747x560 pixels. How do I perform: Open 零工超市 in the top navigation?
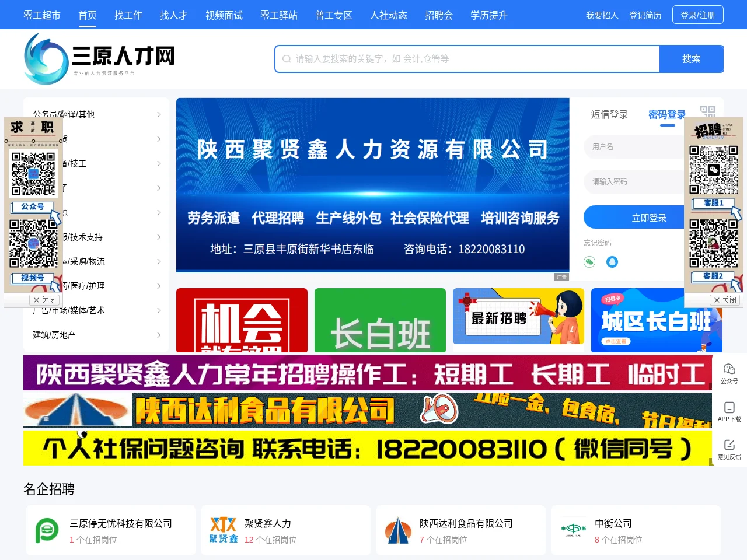42,15
